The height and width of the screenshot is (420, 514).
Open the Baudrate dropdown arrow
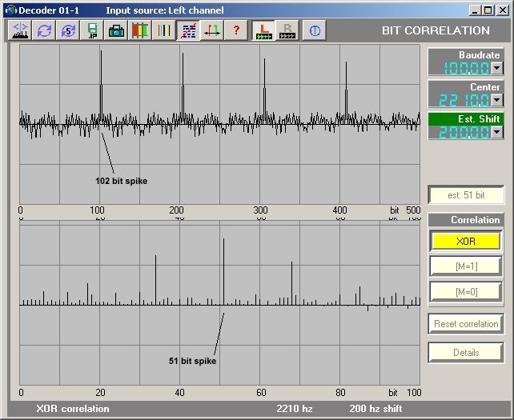(x=496, y=69)
